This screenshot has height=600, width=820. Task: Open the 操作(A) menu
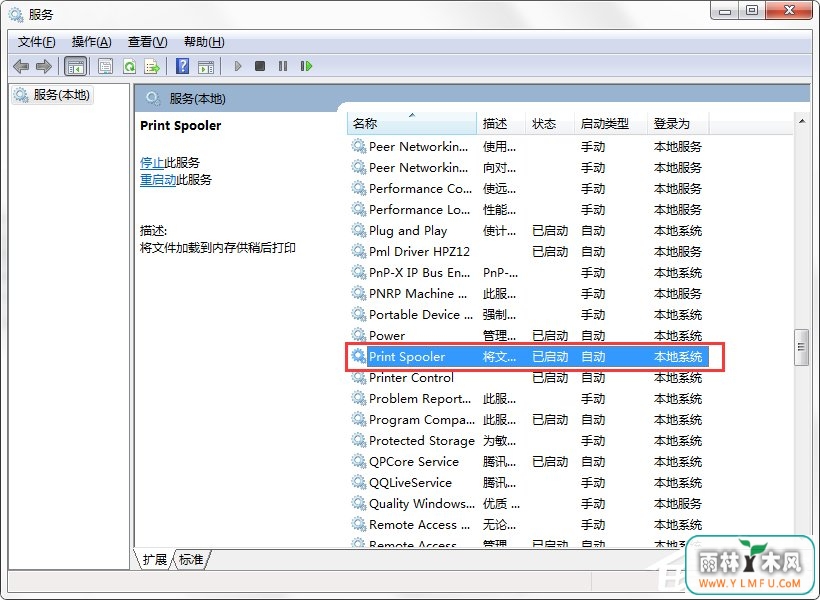pos(92,42)
